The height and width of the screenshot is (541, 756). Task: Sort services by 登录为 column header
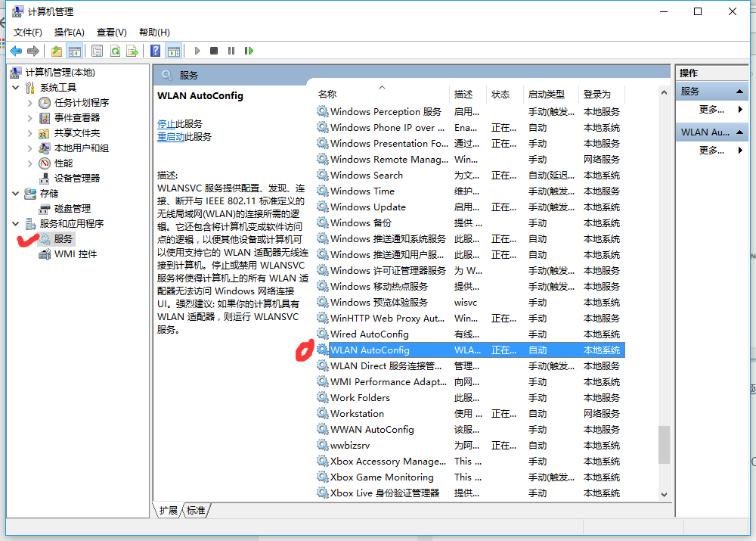coord(602,94)
